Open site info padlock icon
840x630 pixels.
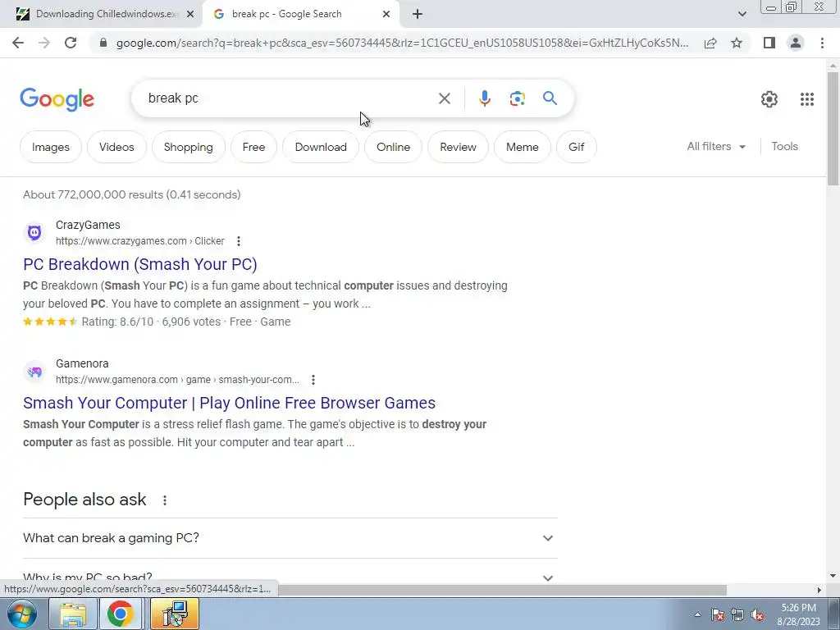[x=103, y=43]
